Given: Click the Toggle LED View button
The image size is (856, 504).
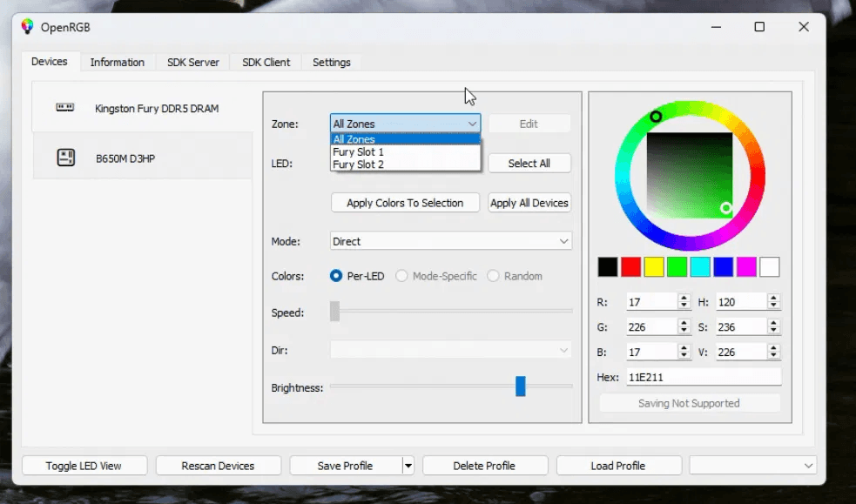Looking at the screenshot, I should click(84, 466).
